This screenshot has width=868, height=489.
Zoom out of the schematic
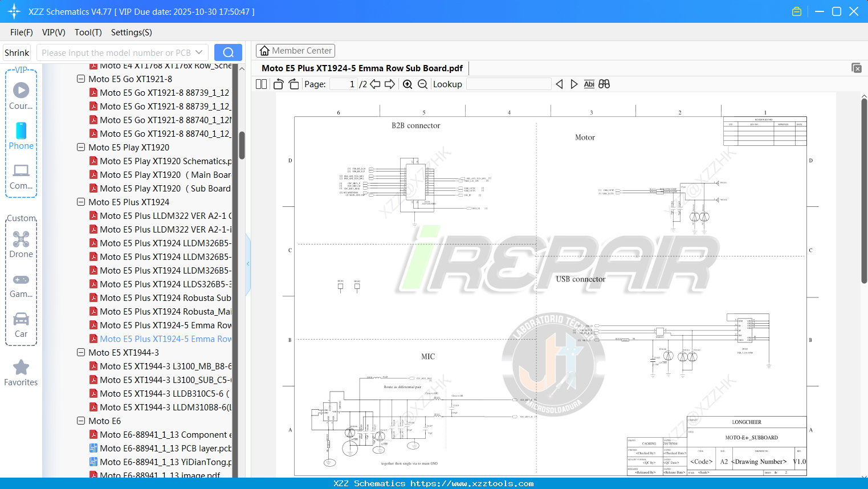422,84
